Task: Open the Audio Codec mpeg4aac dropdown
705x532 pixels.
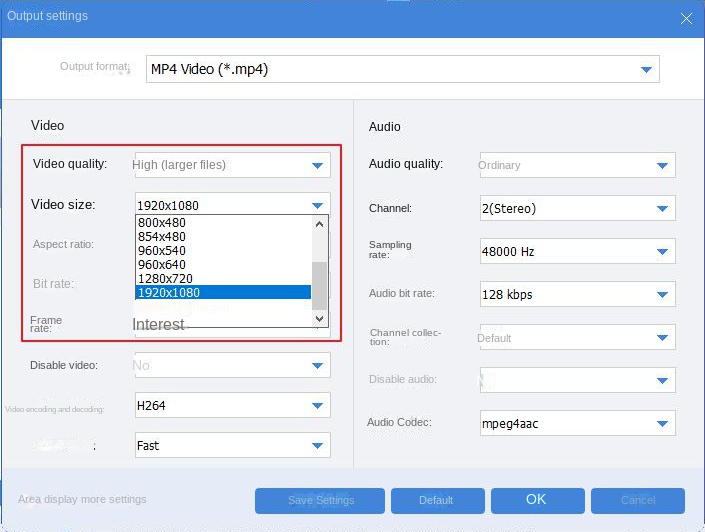Action: click(662, 424)
